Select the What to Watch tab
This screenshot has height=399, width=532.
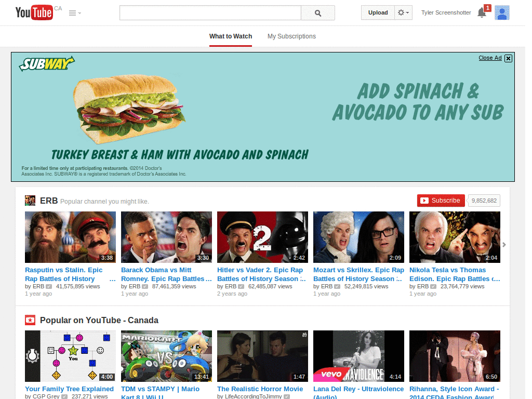click(231, 36)
